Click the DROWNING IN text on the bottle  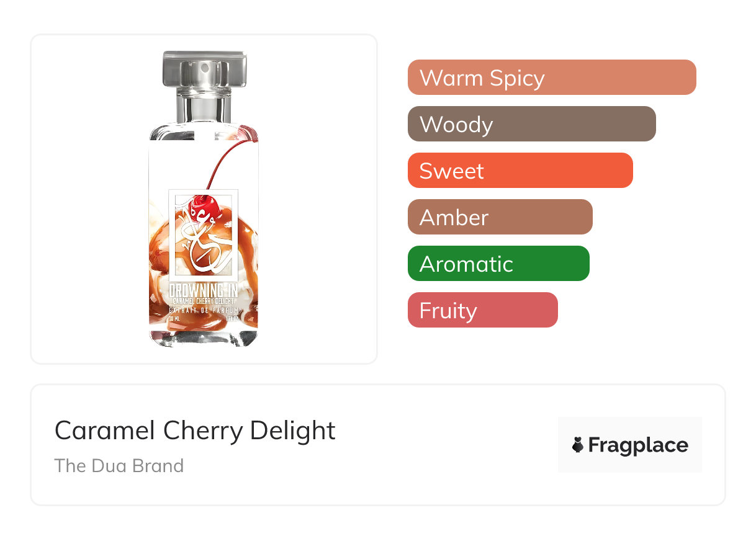tap(204, 291)
